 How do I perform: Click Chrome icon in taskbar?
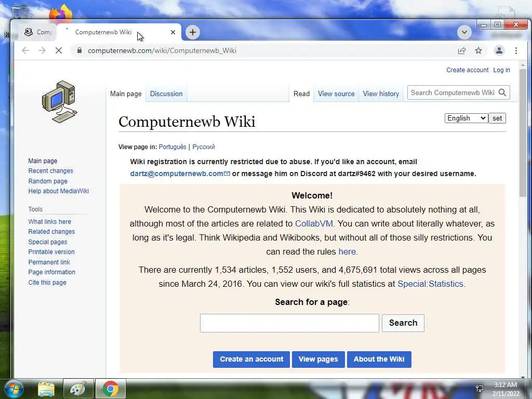point(111,389)
